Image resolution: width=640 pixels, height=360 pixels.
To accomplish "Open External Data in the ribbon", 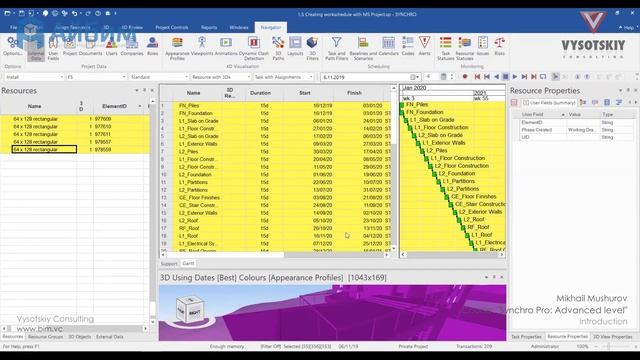I will [x=36, y=48].
